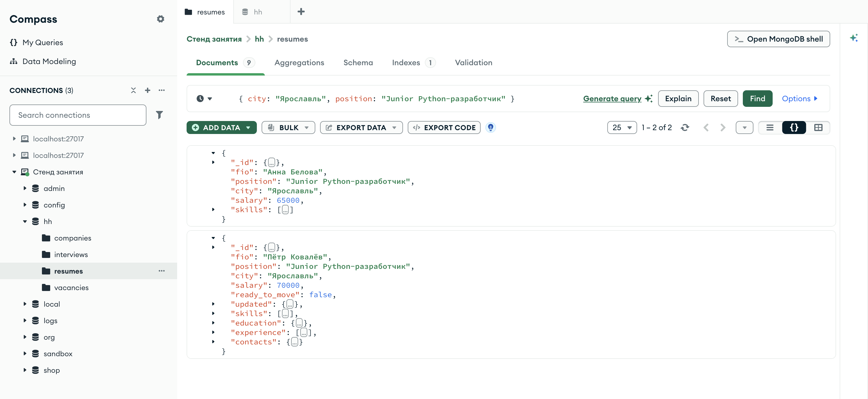Screen dimensions: 868x399
Task: Open resumes collection options ellipsis
Action: (162, 271)
